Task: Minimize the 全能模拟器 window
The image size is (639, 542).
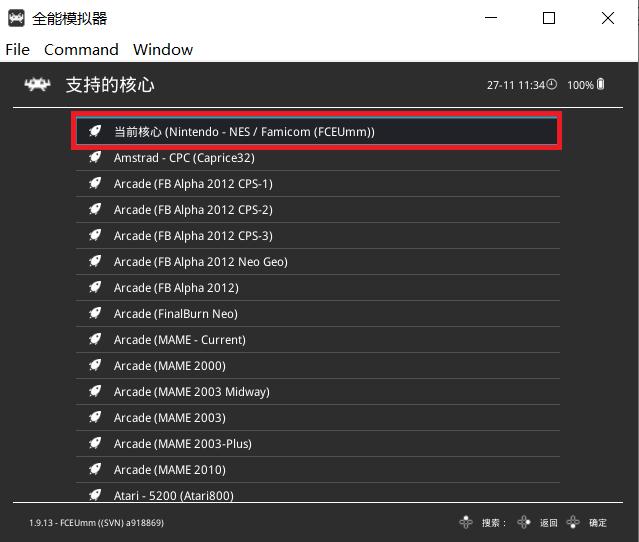Action: (491, 18)
